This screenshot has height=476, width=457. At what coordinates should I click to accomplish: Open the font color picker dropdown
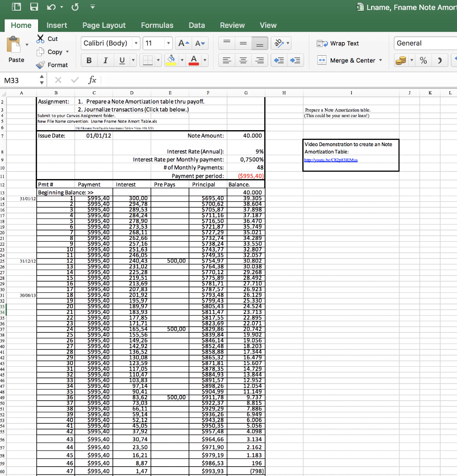(x=205, y=60)
